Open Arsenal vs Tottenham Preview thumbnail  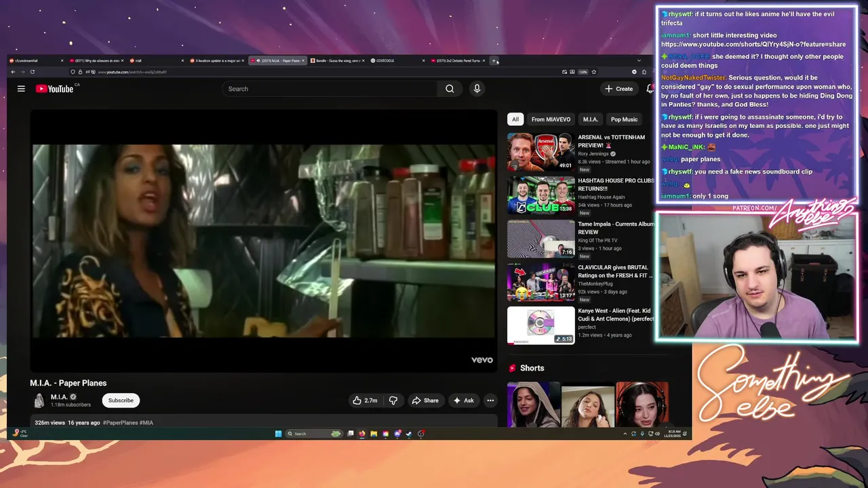(x=541, y=152)
